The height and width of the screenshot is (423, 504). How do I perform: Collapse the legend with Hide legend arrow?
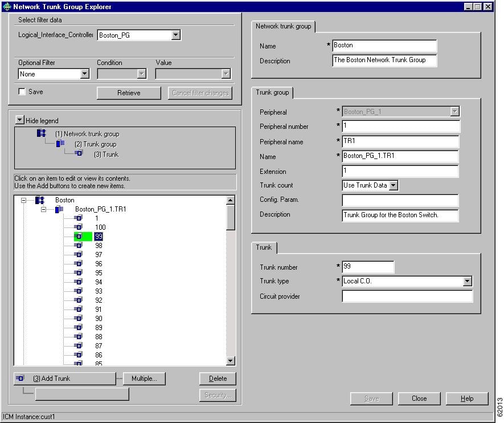click(x=19, y=120)
